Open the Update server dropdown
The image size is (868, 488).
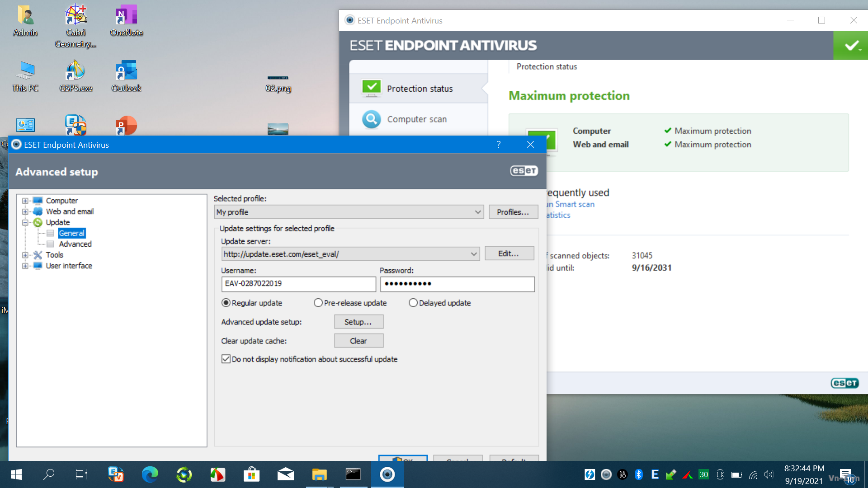[x=473, y=254]
